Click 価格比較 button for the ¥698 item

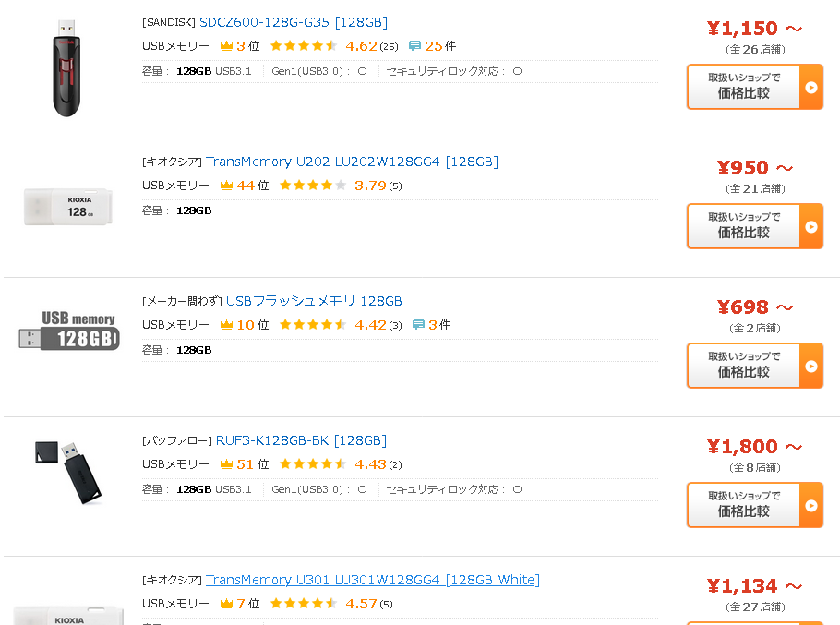(755, 366)
